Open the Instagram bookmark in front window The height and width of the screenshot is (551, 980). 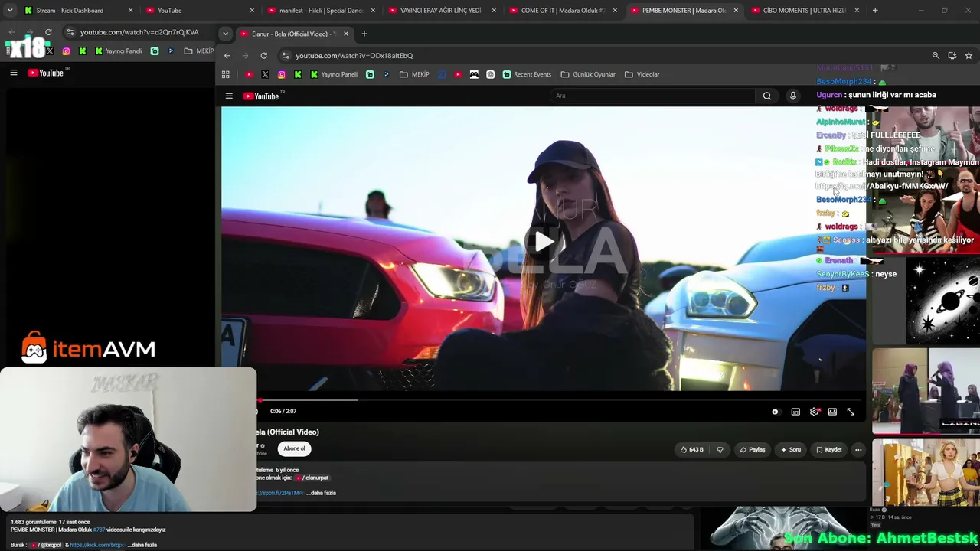pyautogui.click(x=282, y=74)
